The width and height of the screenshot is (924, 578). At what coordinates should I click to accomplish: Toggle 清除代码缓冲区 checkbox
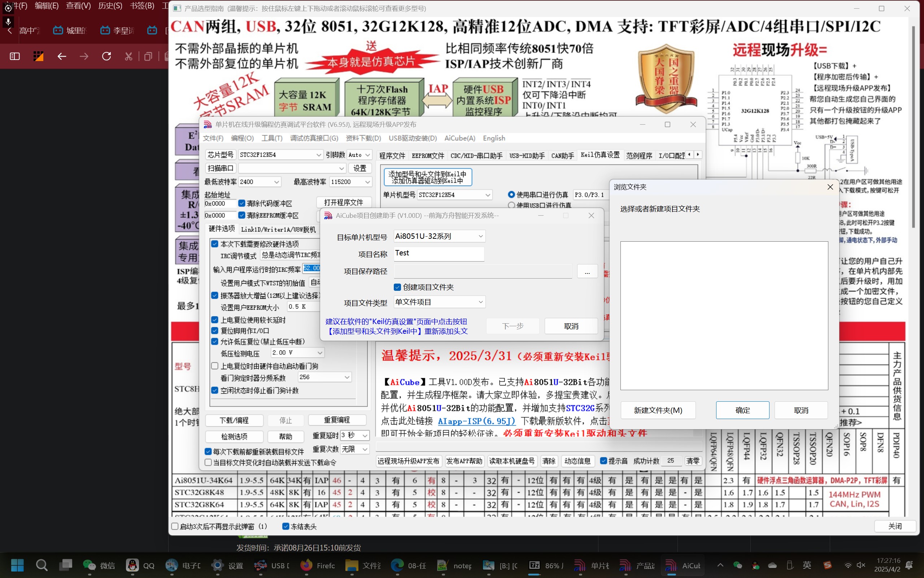click(x=242, y=203)
